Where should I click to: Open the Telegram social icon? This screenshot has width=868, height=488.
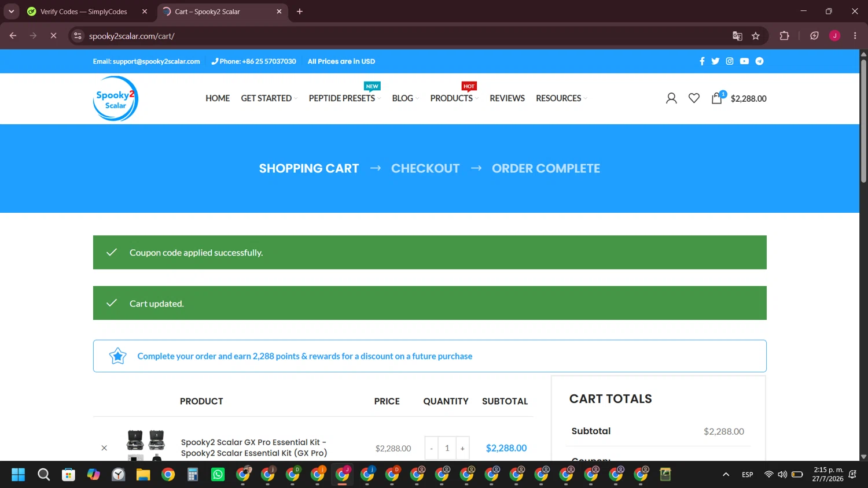[x=759, y=61]
